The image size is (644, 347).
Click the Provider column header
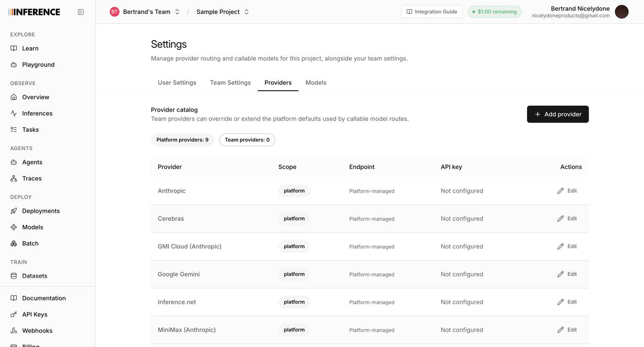170,167
